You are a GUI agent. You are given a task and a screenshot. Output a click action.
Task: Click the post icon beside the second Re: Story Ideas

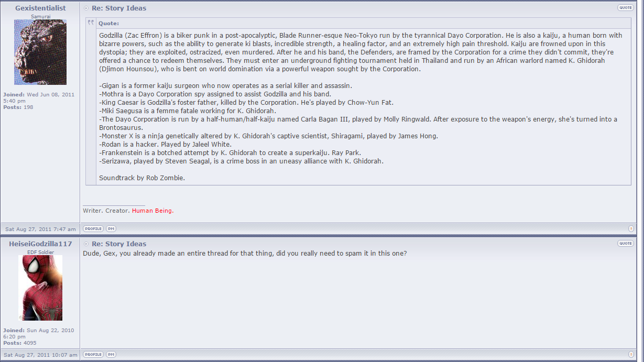click(86, 244)
